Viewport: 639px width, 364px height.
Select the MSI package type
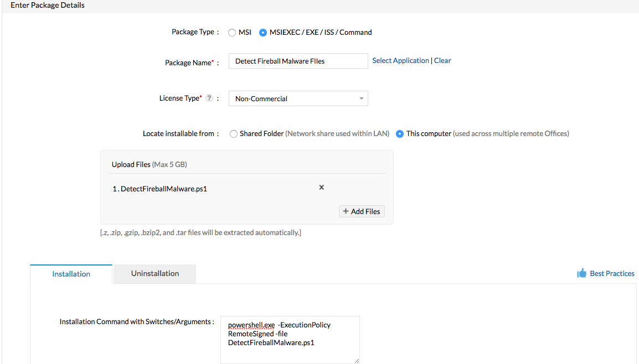pos(233,33)
